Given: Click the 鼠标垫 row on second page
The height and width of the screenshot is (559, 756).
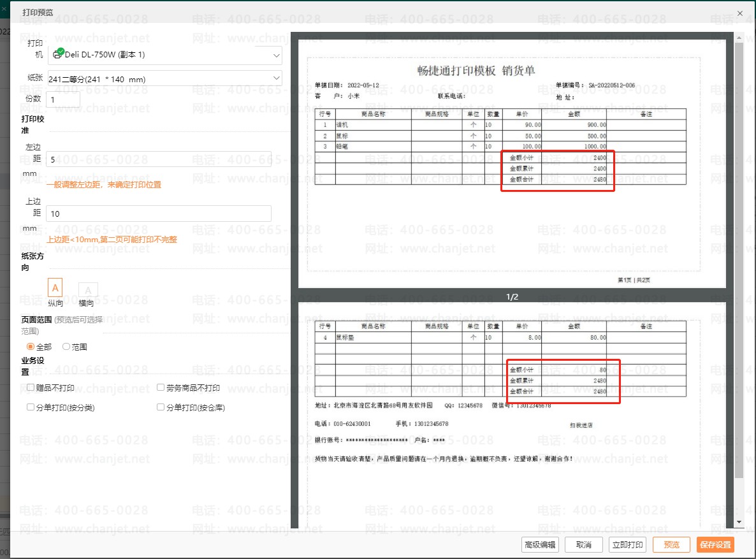Looking at the screenshot, I should pos(500,338).
